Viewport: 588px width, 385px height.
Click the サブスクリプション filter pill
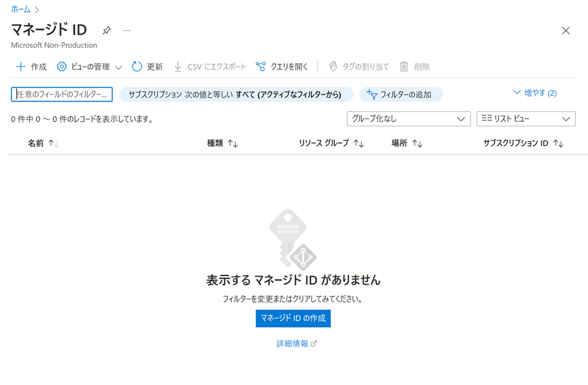pos(235,95)
